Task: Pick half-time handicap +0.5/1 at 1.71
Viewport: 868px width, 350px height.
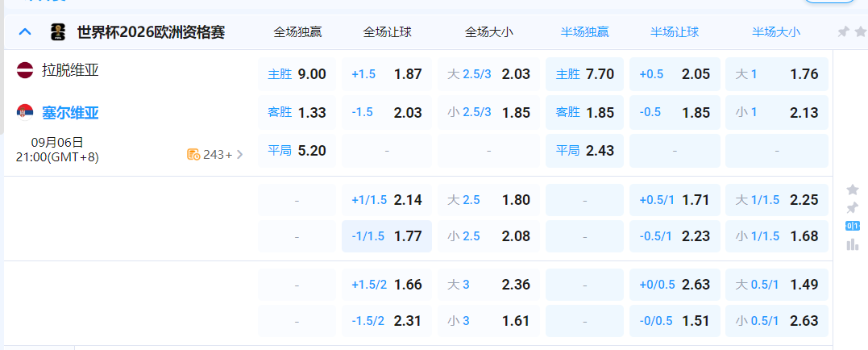Action: coord(675,200)
